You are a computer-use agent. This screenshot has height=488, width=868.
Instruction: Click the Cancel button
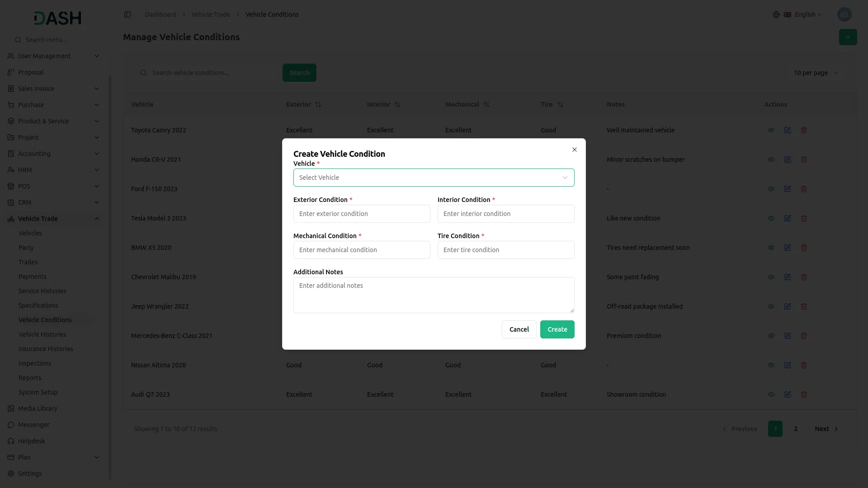coord(519,329)
